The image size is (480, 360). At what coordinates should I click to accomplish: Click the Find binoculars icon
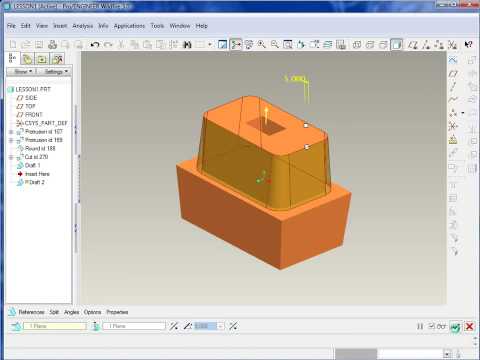[x=188, y=44]
